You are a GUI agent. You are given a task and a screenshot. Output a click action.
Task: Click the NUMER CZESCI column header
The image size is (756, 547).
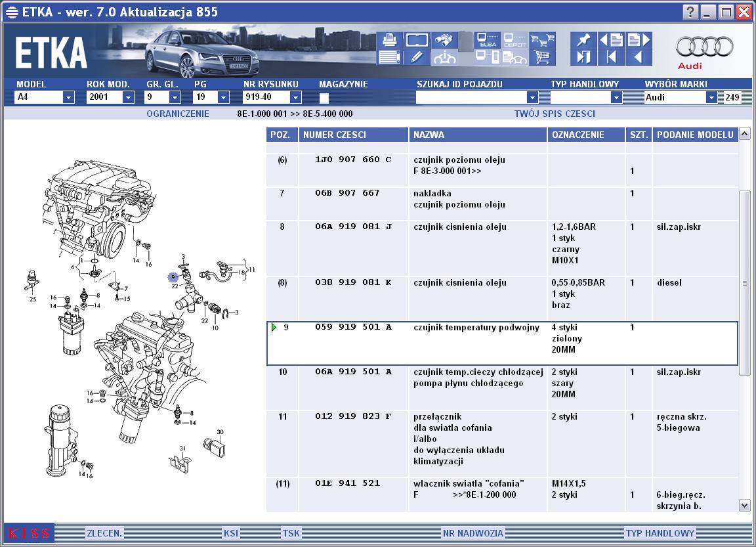pos(354,135)
